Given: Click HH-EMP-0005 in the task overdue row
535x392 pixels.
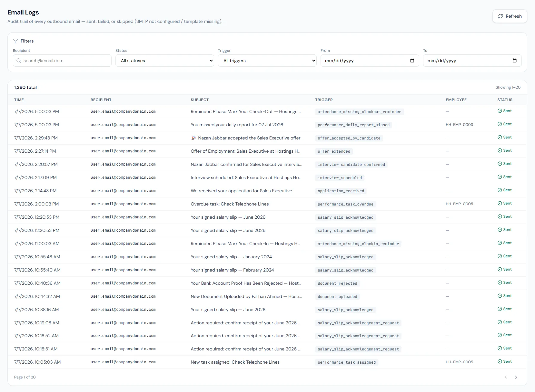Looking at the screenshot, I should click(x=459, y=204).
